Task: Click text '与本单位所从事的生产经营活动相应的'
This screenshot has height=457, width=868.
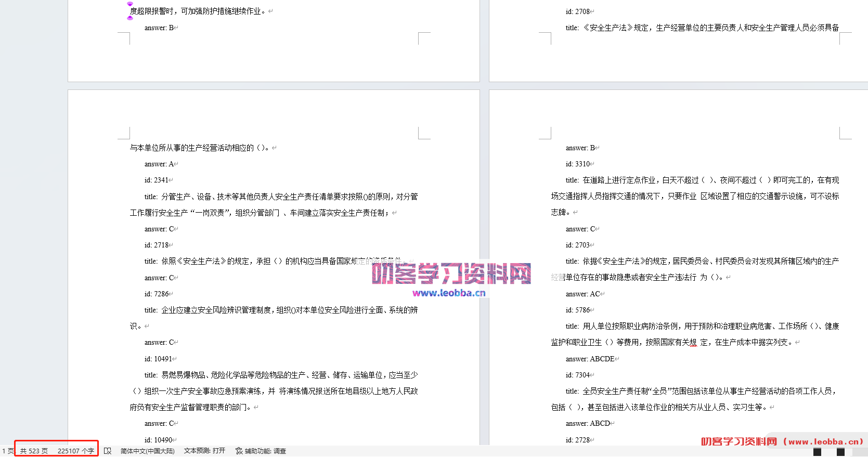Action: pos(192,148)
